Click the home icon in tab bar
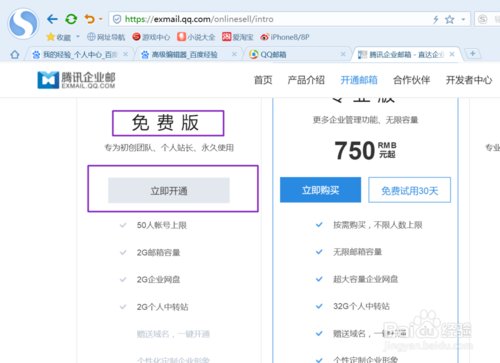 [x=15, y=54]
